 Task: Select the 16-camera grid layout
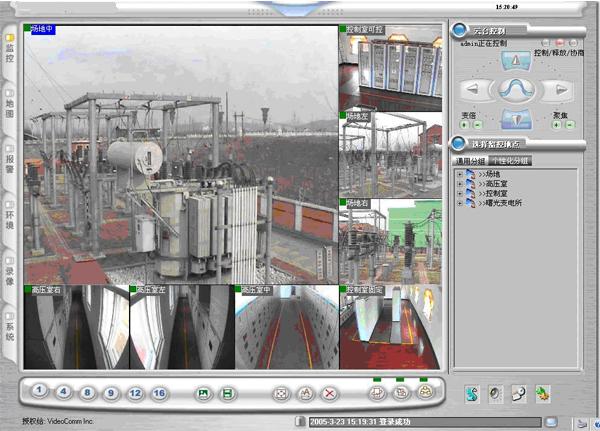[x=159, y=392]
